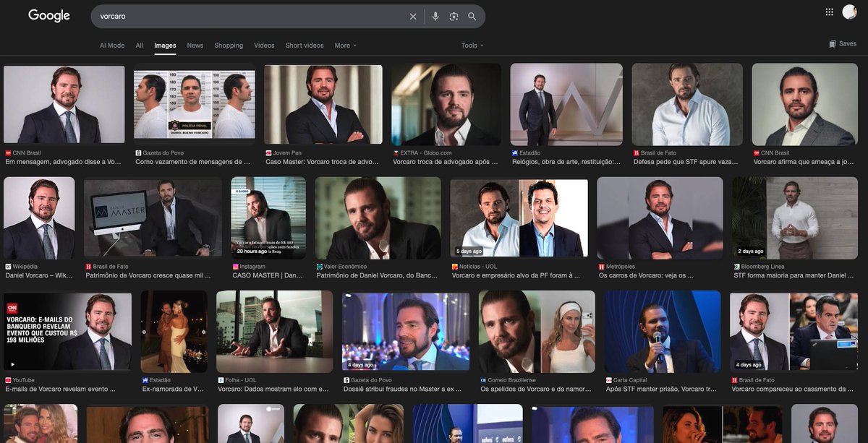Open the Estadão couple at night thumbnail
868x443 pixels.
tap(174, 331)
